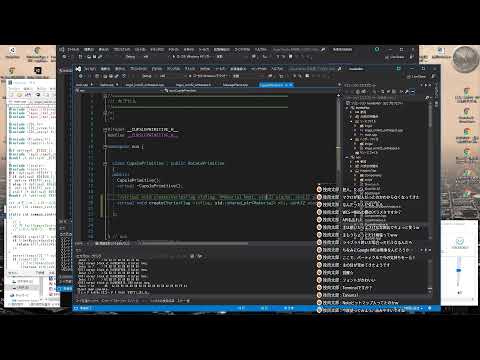Open the プロジェクト menu in front Visual Studio window
The image size is (480, 360).
[138, 69]
